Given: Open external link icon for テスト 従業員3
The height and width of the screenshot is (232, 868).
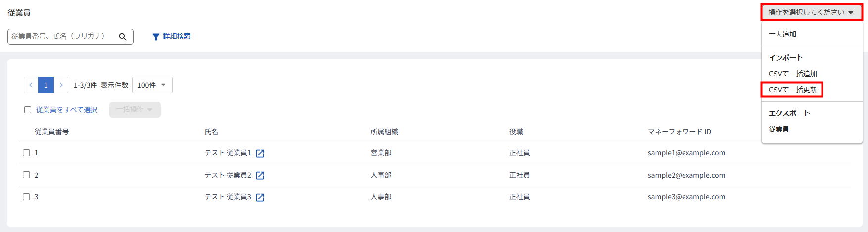Looking at the screenshot, I should pos(260,197).
